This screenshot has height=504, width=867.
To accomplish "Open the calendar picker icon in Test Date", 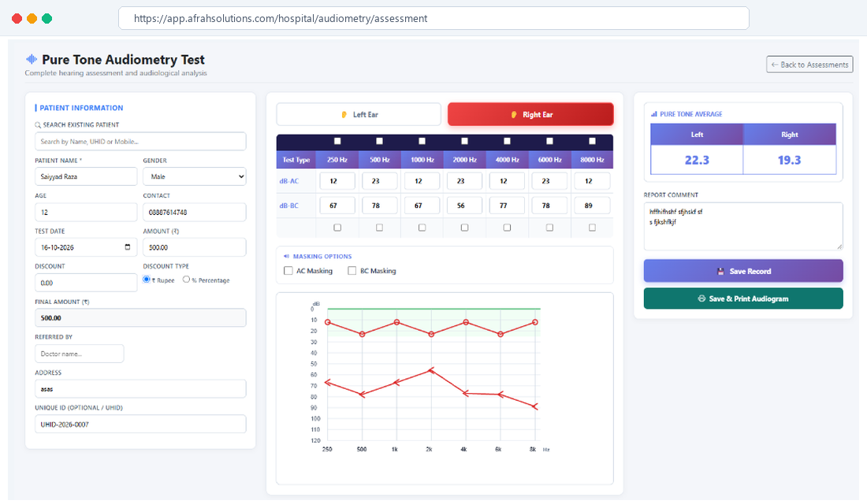I will [128, 247].
